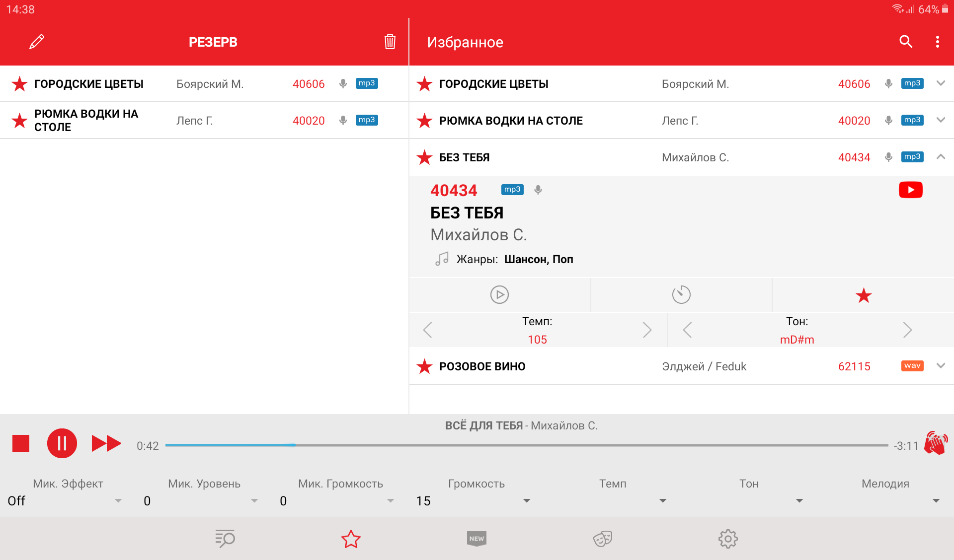The height and width of the screenshot is (560, 954).
Task: Expand the Городские цветы row in Избранное
Action: pos(941,83)
